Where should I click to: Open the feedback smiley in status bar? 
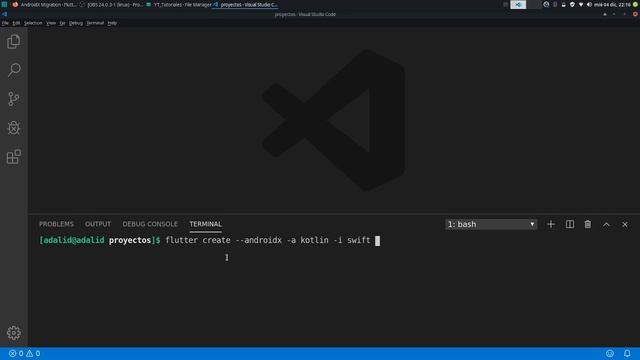(610, 353)
